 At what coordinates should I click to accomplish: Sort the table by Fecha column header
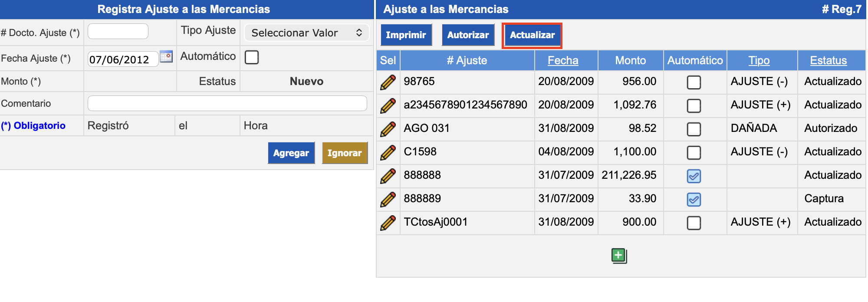coord(563,61)
